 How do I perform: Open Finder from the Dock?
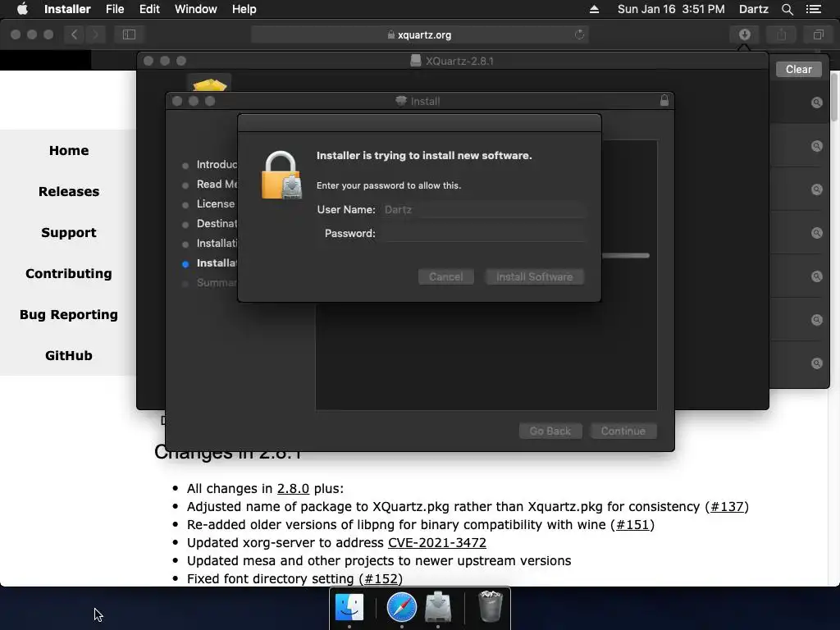(x=349, y=608)
